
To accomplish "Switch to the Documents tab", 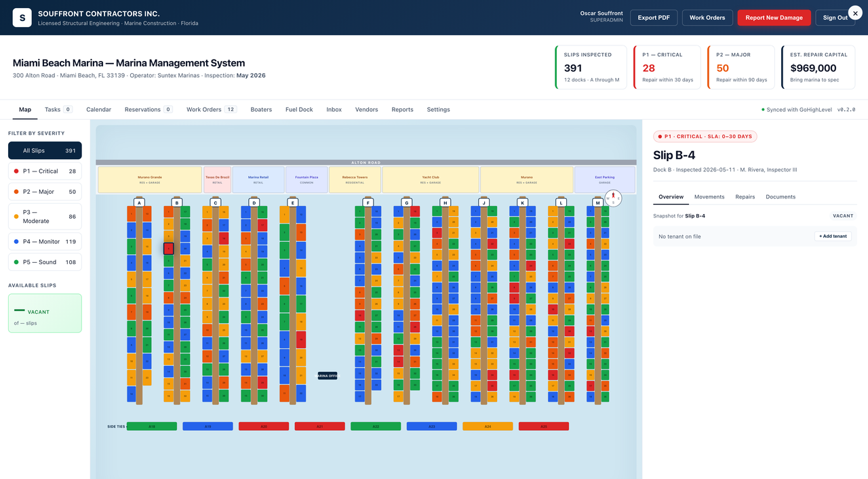I will pos(781,196).
